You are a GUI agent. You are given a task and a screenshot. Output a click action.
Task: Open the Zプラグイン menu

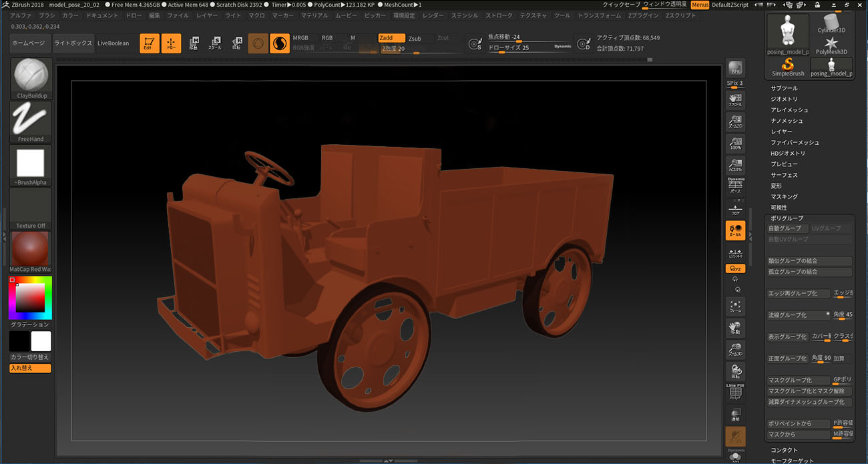(x=644, y=15)
